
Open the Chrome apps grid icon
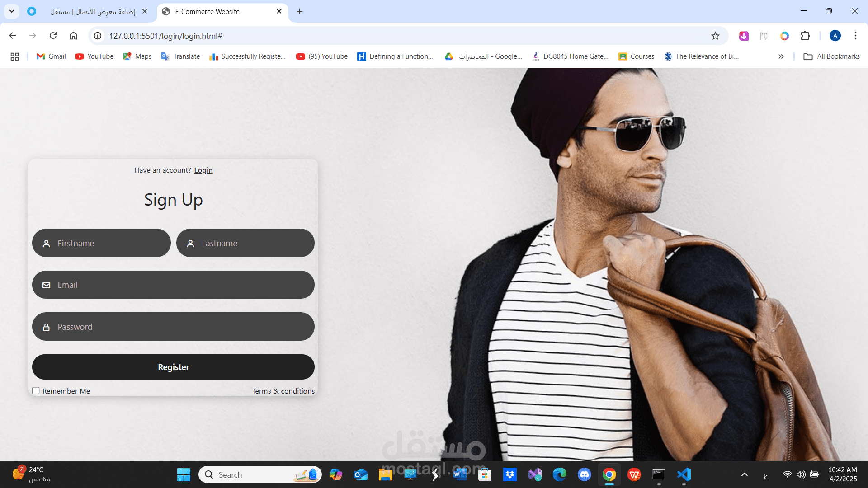[14, 56]
